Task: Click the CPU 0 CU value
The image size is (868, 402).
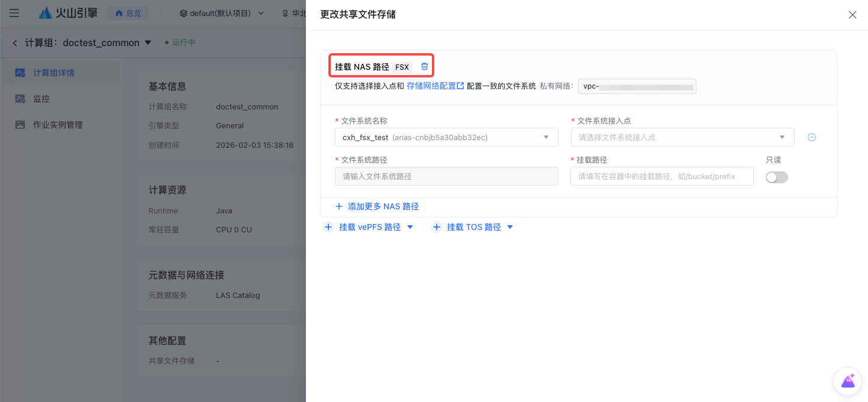Action: (234, 229)
